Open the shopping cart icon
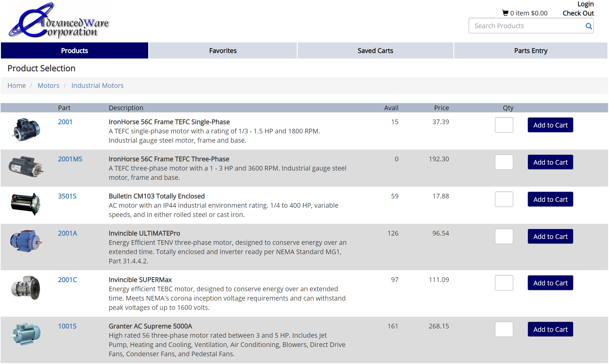The height and width of the screenshot is (364, 609). coord(505,13)
